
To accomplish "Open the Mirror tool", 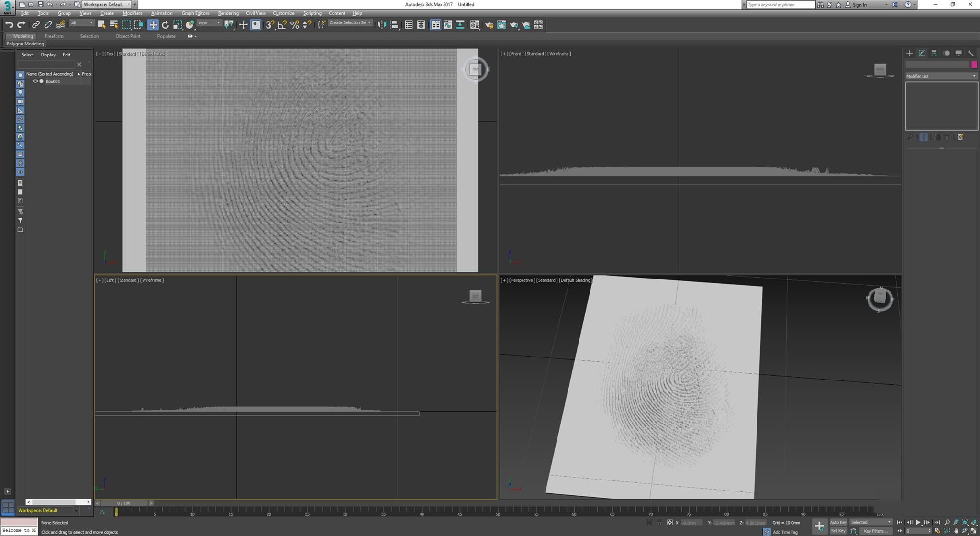I will click(381, 24).
